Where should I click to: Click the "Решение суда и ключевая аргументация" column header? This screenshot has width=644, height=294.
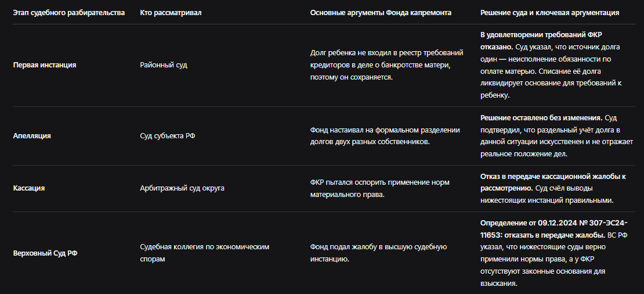point(549,13)
